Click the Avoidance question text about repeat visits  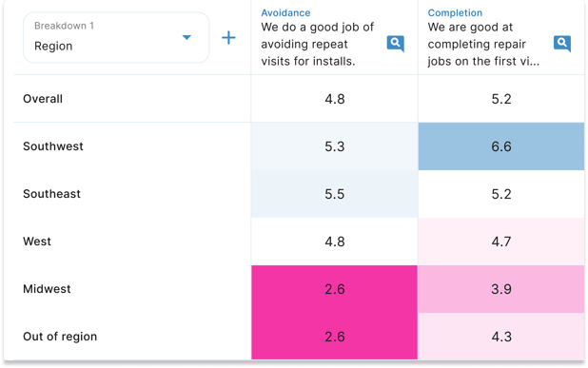317,45
